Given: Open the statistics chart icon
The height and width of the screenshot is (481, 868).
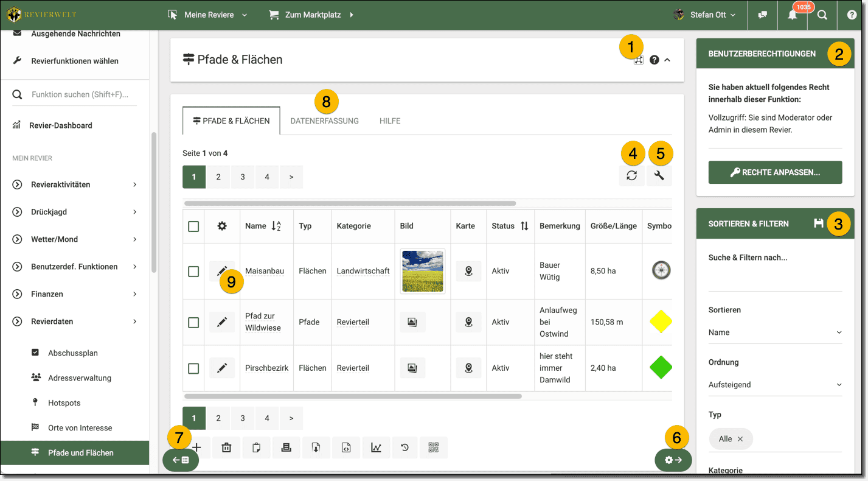Looking at the screenshot, I should click(x=377, y=448).
